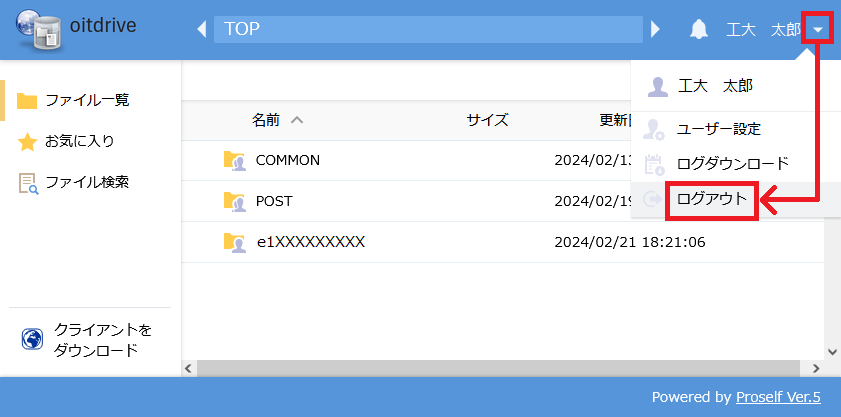The image size is (841, 417).
Task: Go to previous folder with left arrow
Action: point(201,29)
